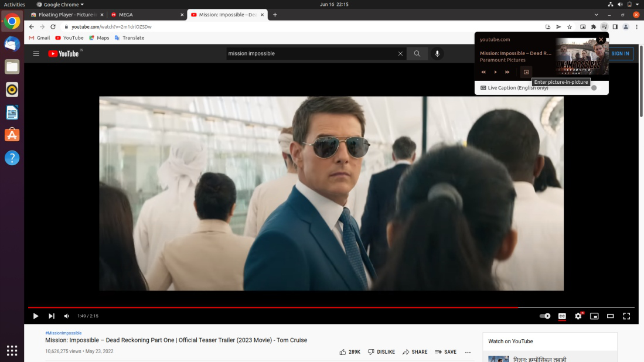Open more actions ellipsis below video

pos(468,352)
